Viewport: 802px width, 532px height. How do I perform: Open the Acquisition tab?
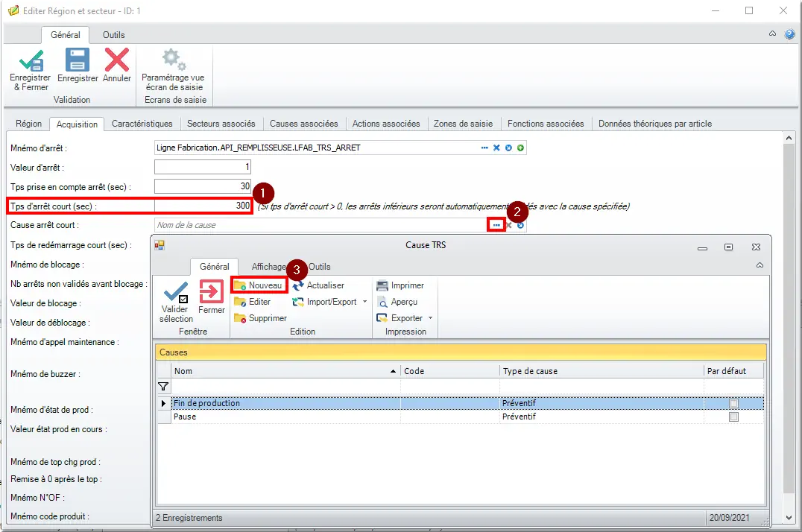[77, 124]
